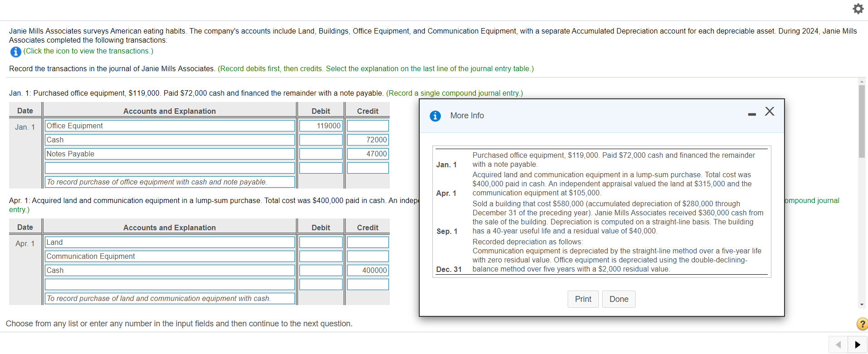
Task: Print the More Info transactions
Action: point(583,299)
